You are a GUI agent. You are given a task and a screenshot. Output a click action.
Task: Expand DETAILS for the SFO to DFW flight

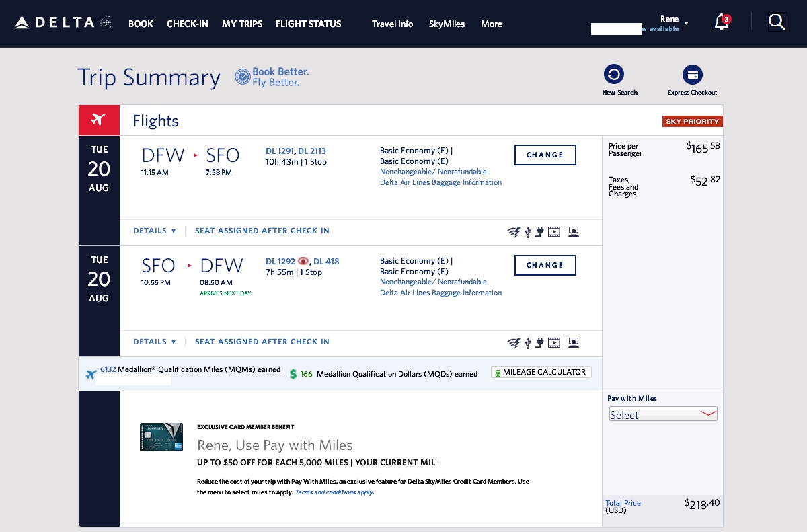point(153,341)
